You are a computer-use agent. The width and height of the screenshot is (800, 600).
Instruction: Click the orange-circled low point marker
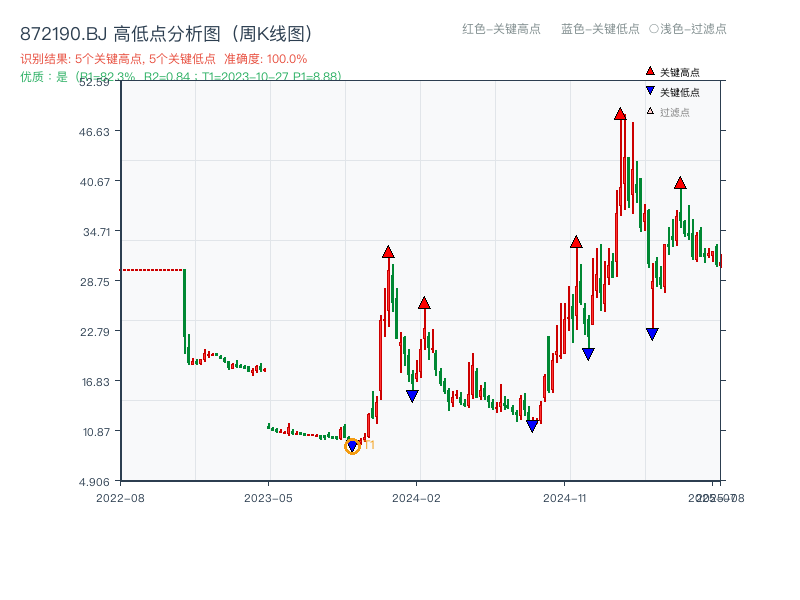[352, 444]
